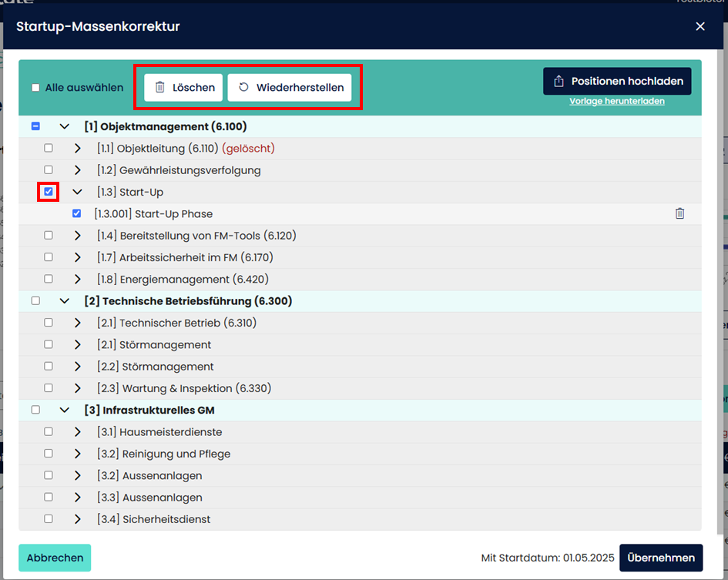Expand the [3.1] Hausmeisterdienste row
Image resolution: width=728 pixels, height=580 pixels.
77,432
